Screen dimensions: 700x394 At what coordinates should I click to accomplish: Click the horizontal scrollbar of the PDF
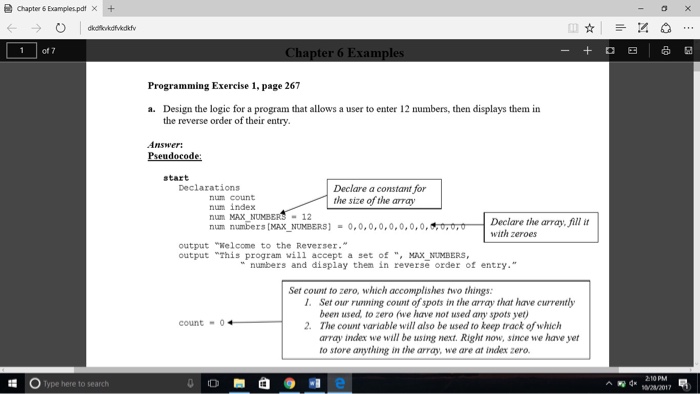[x=346, y=370]
